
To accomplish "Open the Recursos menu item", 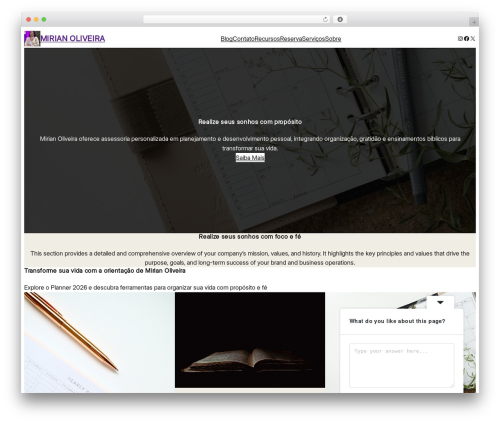I will tap(267, 39).
